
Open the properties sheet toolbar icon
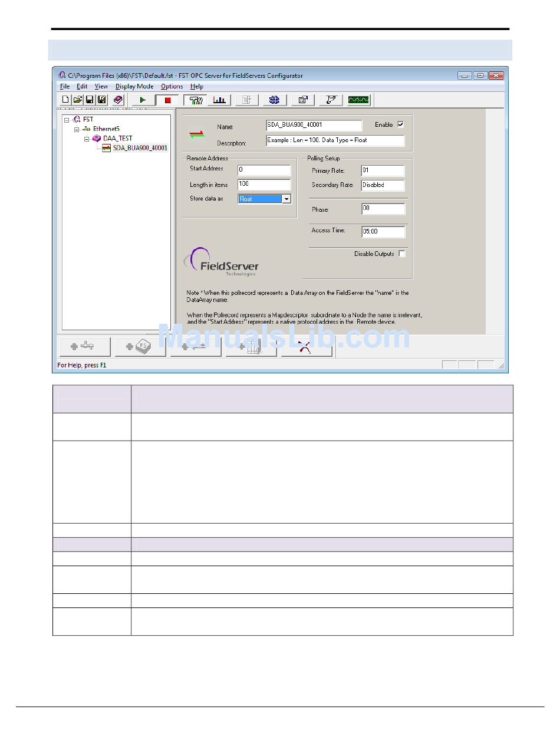click(x=303, y=100)
